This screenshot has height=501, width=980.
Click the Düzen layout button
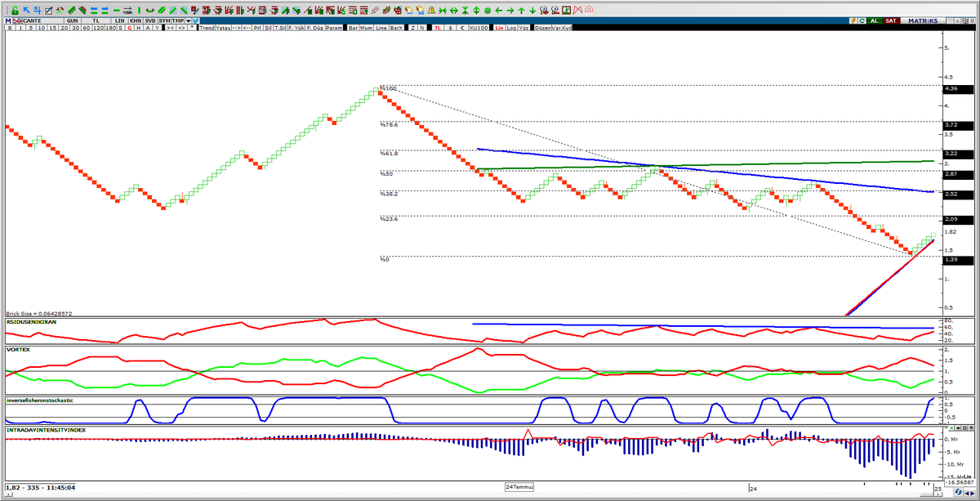[x=543, y=28]
